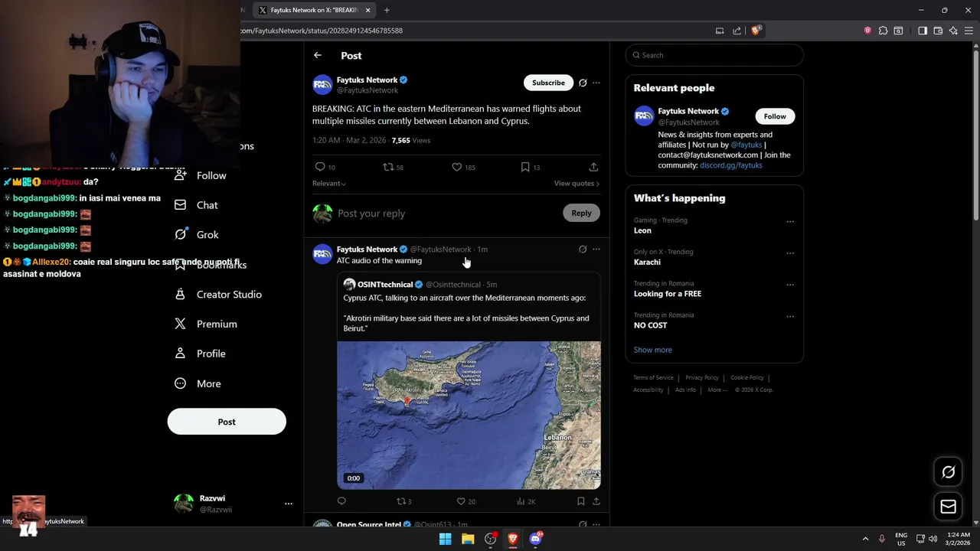980x551 pixels.
Task: Expand the More footer links menu
Action: (x=717, y=390)
